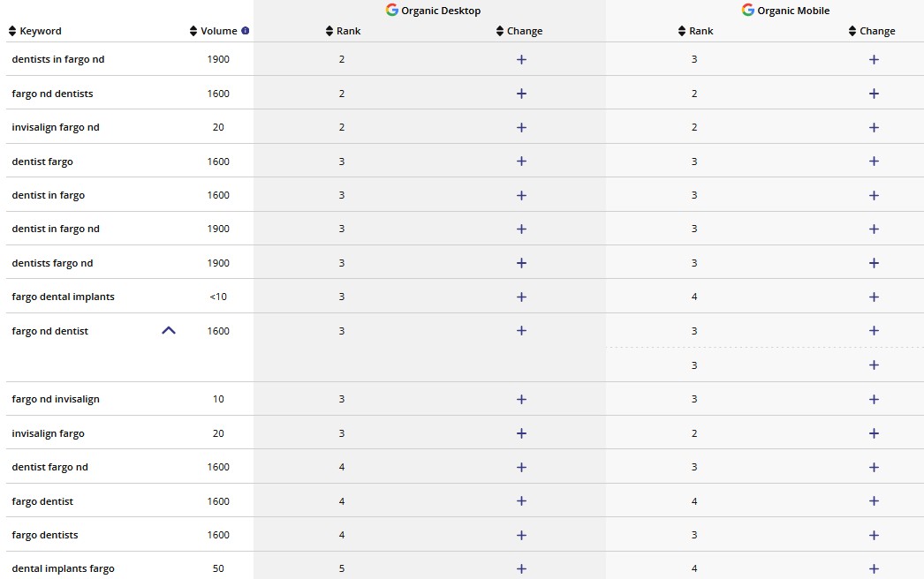Click keyword 'dentist in fargo nd'
924x579 pixels.
(x=56, y=229)
